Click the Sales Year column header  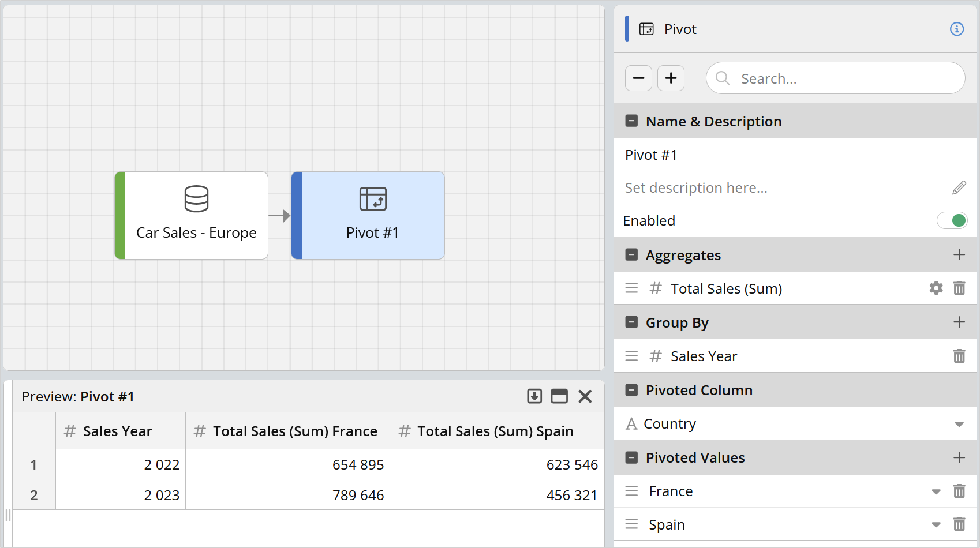tap(121, 431)
